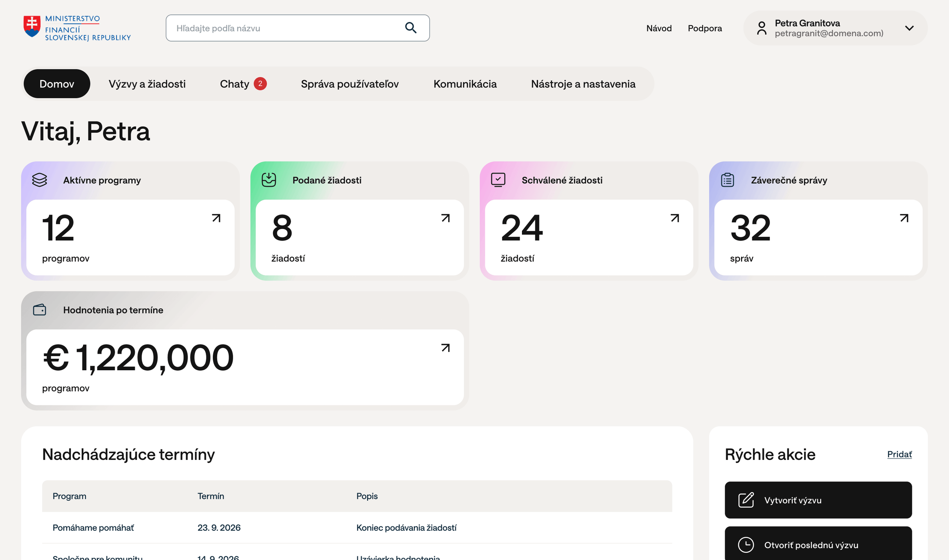The width and height of the screenshot is (949, 560).
Task: Go to the Komunikácia tab
Action: tap(465, 84)
